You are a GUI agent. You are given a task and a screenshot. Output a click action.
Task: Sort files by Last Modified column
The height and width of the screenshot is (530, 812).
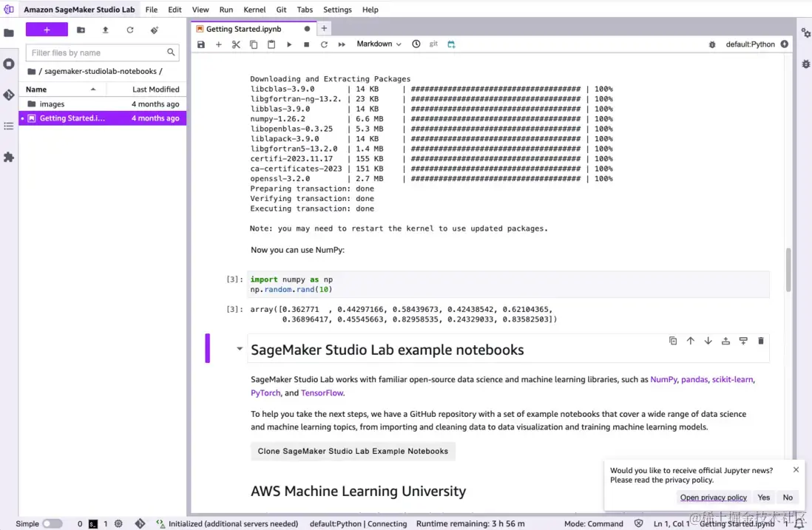146,89
